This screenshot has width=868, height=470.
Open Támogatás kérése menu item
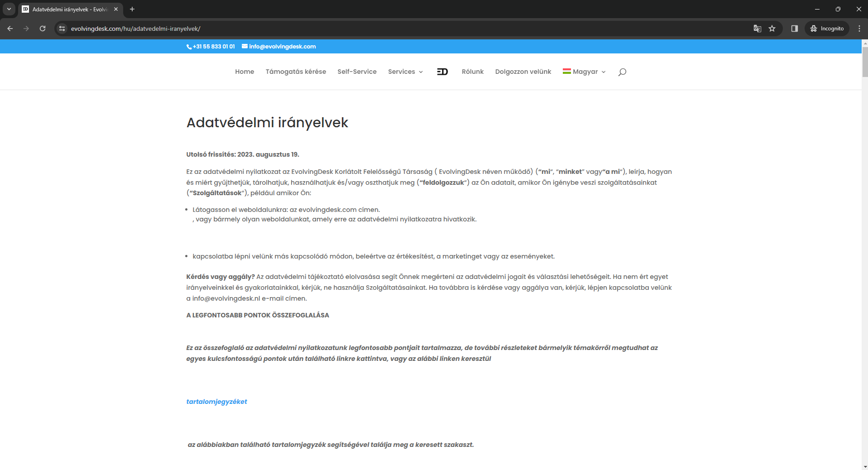[296, 72]
